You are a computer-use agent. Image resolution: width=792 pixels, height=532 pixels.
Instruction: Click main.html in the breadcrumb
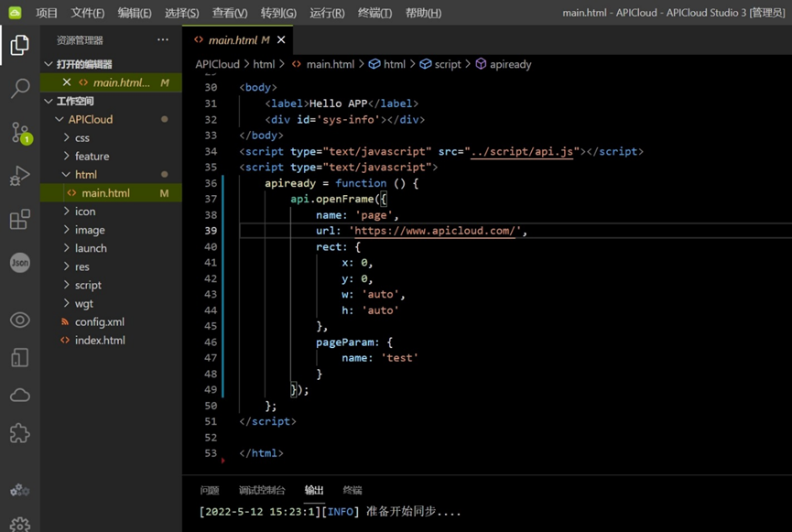[331, 64]
